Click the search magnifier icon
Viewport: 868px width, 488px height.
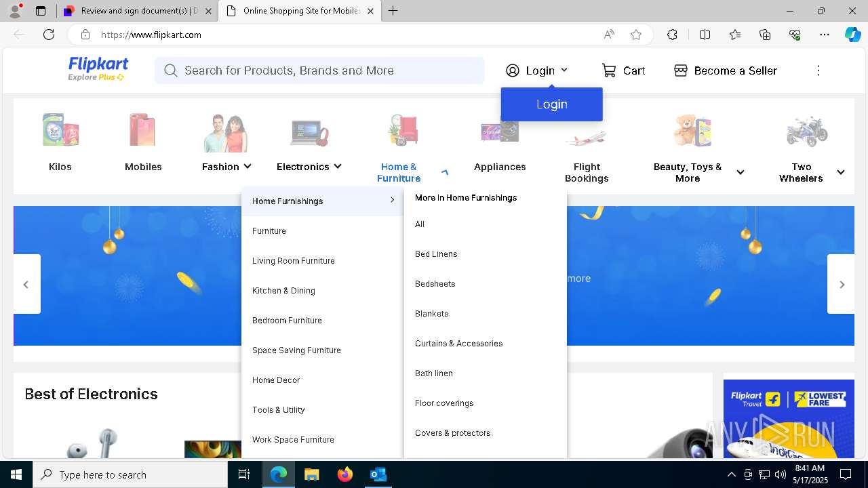[170, 70]
